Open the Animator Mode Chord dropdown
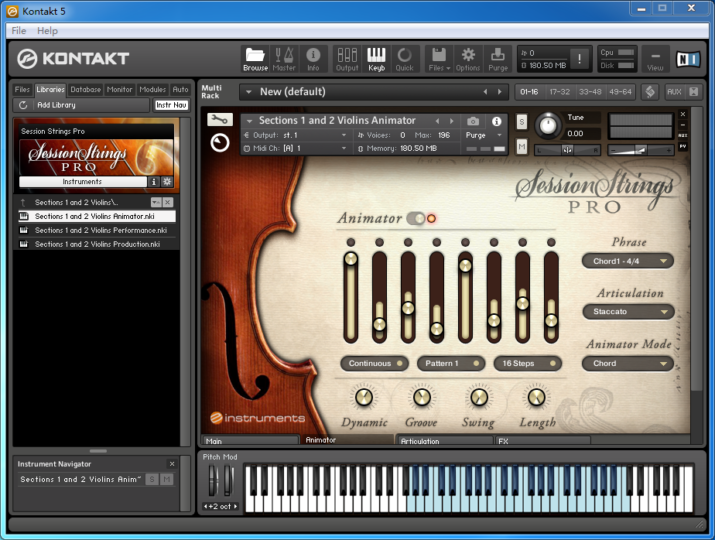The image size is (715, 540). pos(627,363)
